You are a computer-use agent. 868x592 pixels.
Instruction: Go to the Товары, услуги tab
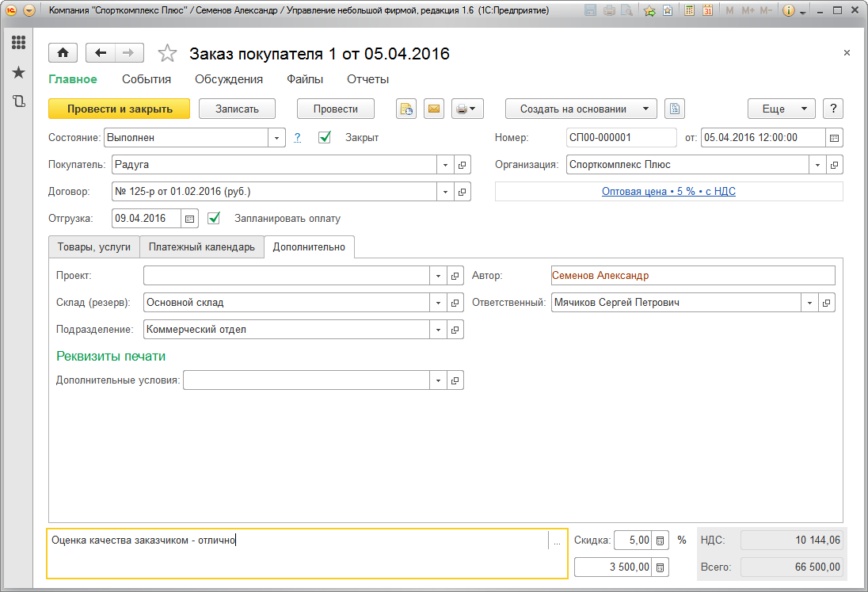pyautogui.click(x=94, y=247)
